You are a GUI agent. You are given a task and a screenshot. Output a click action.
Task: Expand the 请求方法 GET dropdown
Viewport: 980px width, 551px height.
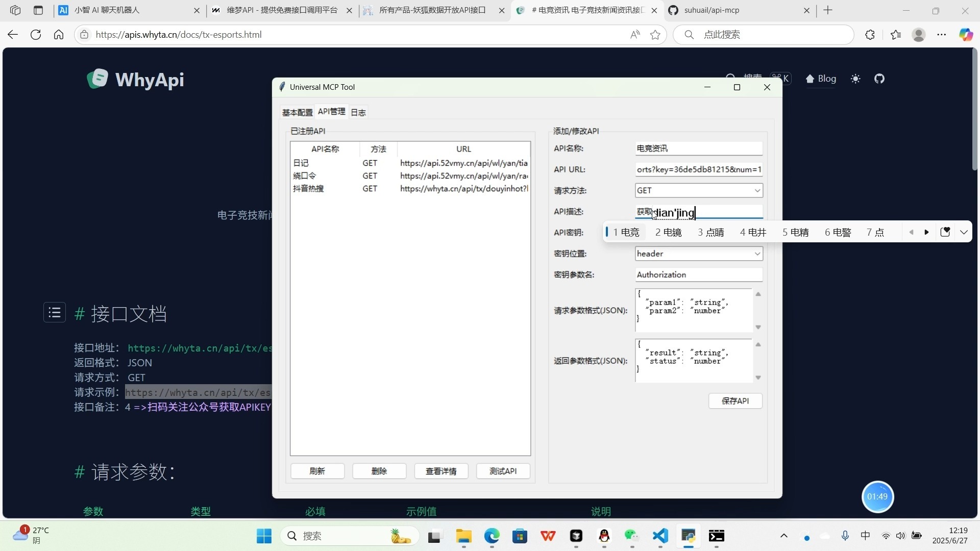(757, 190)
